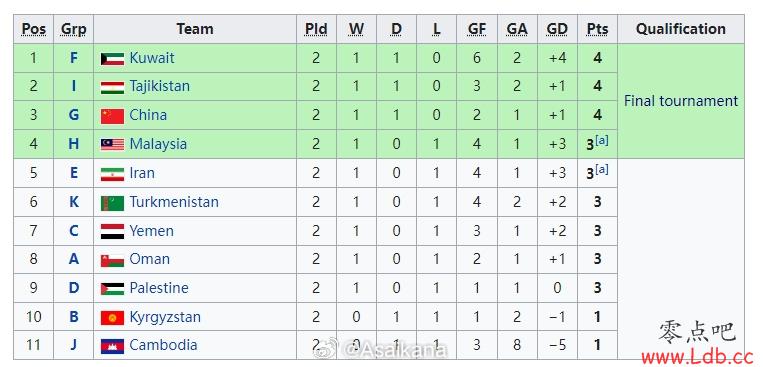Open footnote [a] next to Iran points
This screenshot has width=763, height=367.
tap(602, 170)
